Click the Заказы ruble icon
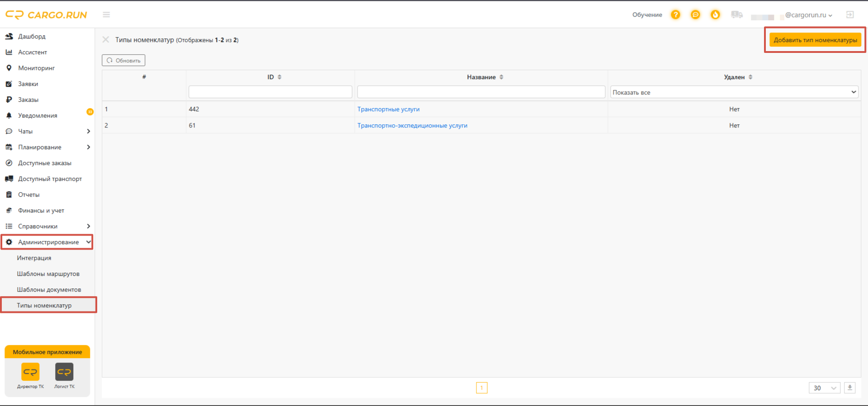868x406 pixels. pos(9,99)
